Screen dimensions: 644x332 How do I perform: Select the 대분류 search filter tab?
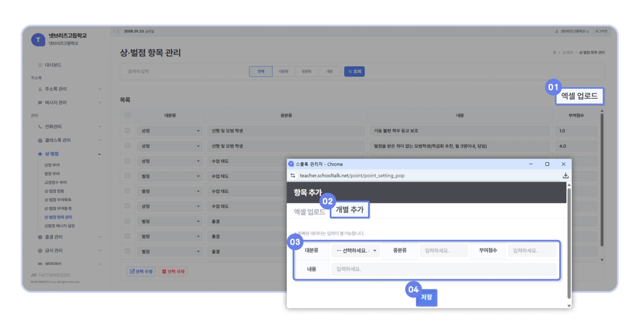click(x=284, y=71)
